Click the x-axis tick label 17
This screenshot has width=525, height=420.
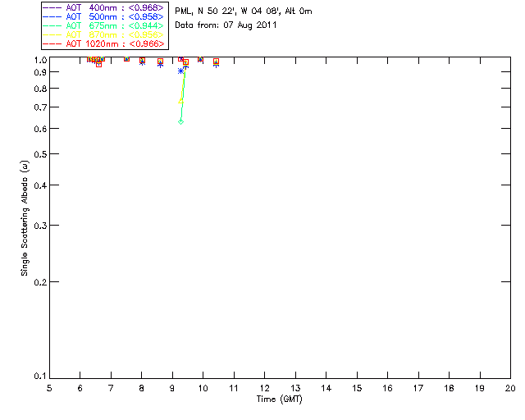(418, 388)
